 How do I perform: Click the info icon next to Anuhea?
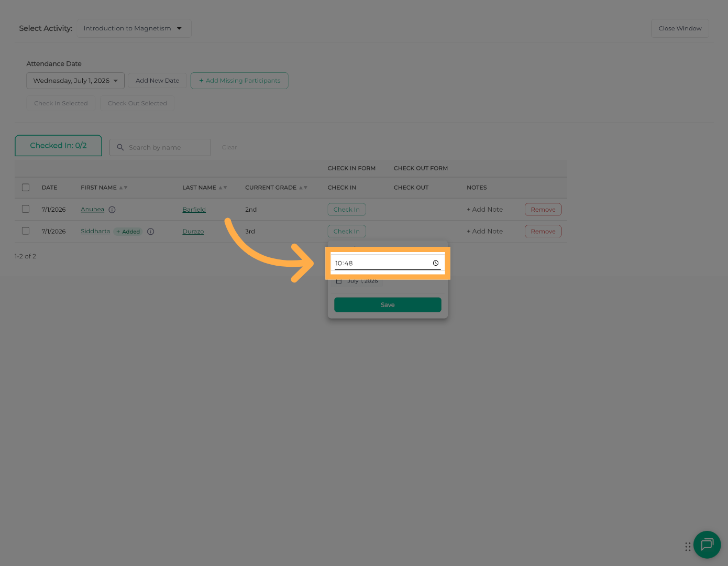[x=112, y=210]
